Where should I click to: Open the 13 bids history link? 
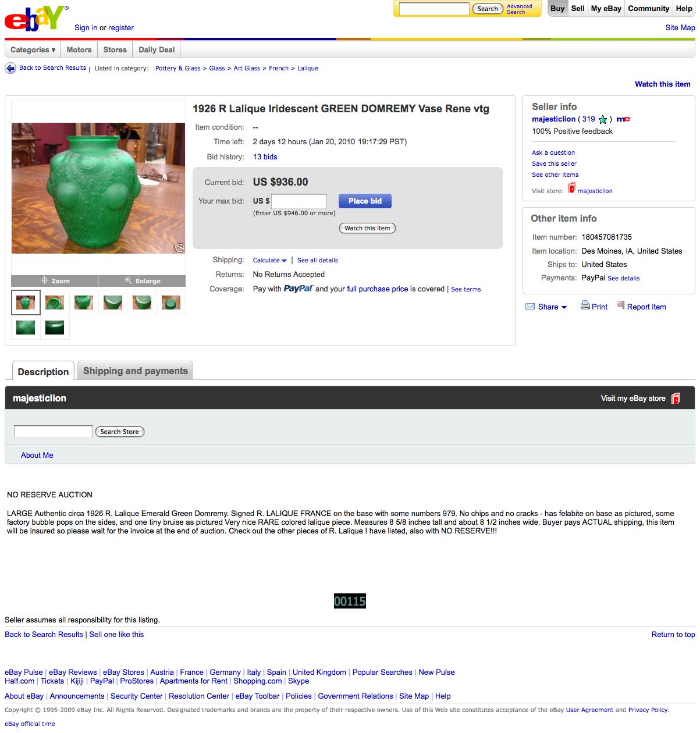point(265,157)
